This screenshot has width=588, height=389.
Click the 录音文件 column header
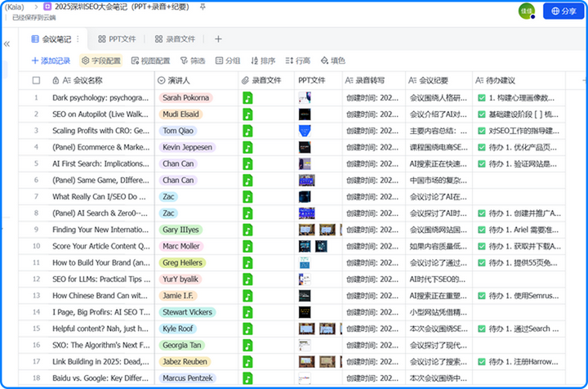pos(266,80)
